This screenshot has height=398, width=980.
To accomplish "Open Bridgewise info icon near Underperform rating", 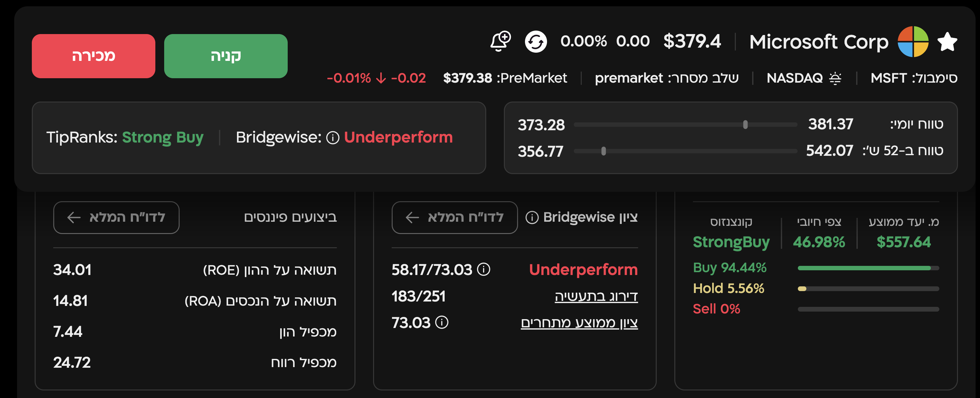I will [x=332, y=138].
